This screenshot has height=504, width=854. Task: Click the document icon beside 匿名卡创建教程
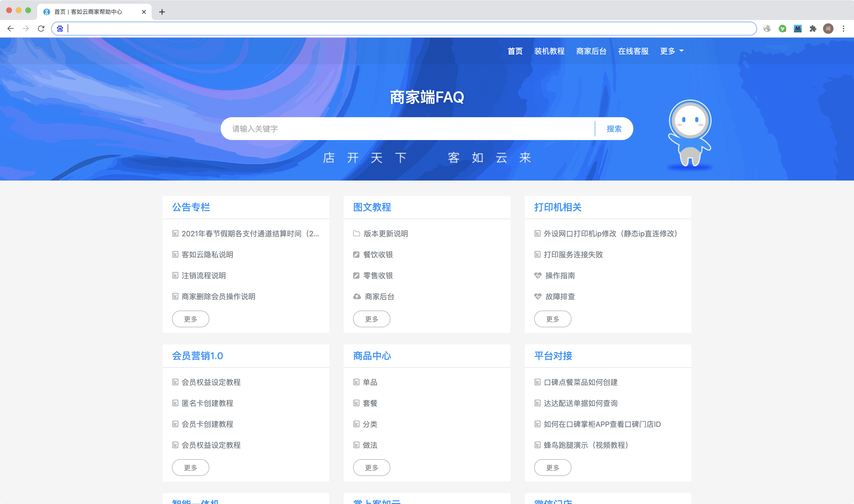click(175, 403)
